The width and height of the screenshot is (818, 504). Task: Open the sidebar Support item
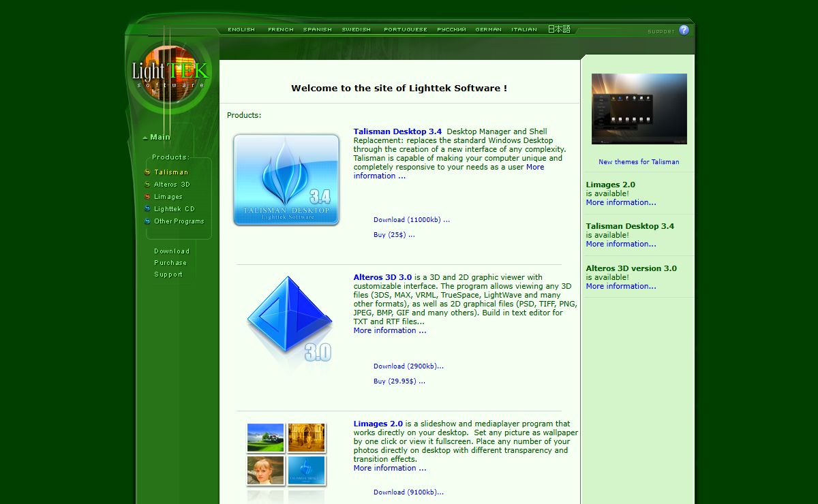pyautogui.click(x=168, y=274)
